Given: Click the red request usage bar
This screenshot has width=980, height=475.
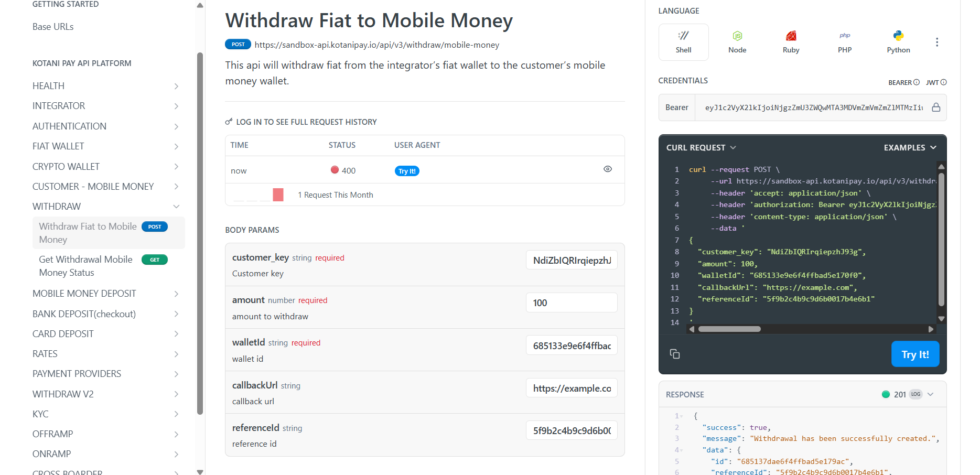Looking at the screenshot, I should pos(278,195).
